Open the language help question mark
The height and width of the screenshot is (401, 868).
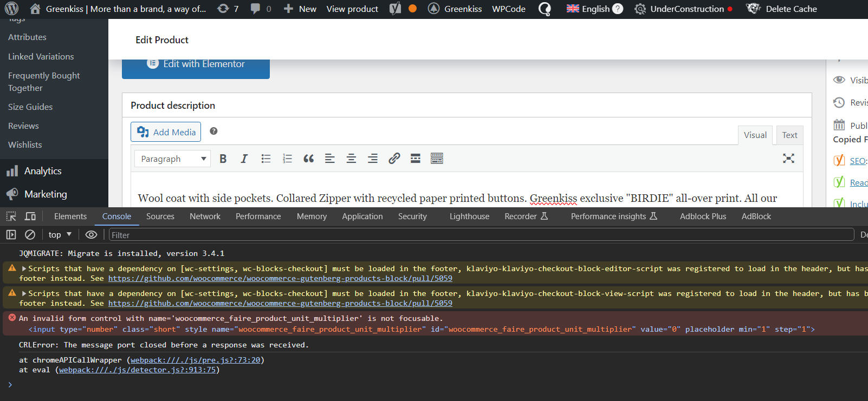pyautogui.click(x=618, y=9)
